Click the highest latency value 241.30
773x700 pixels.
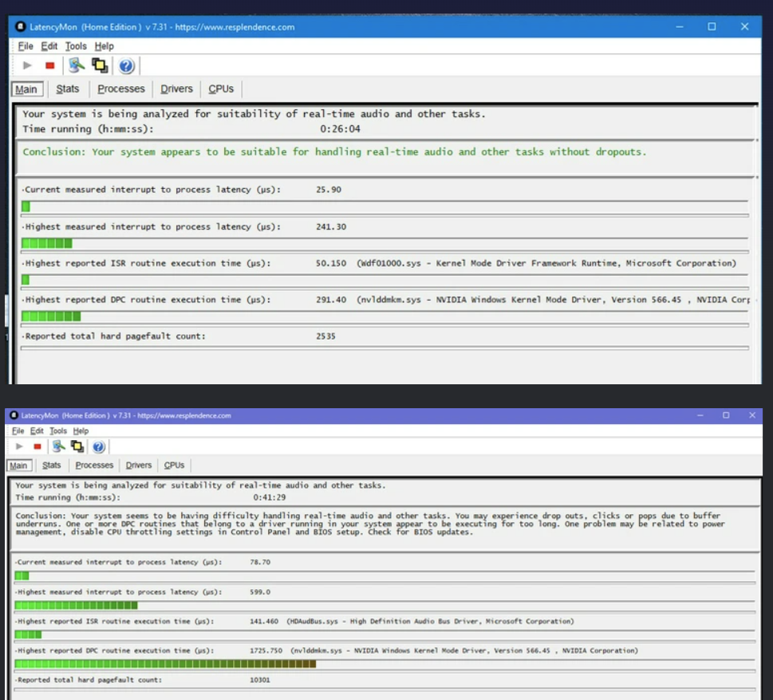331,227
